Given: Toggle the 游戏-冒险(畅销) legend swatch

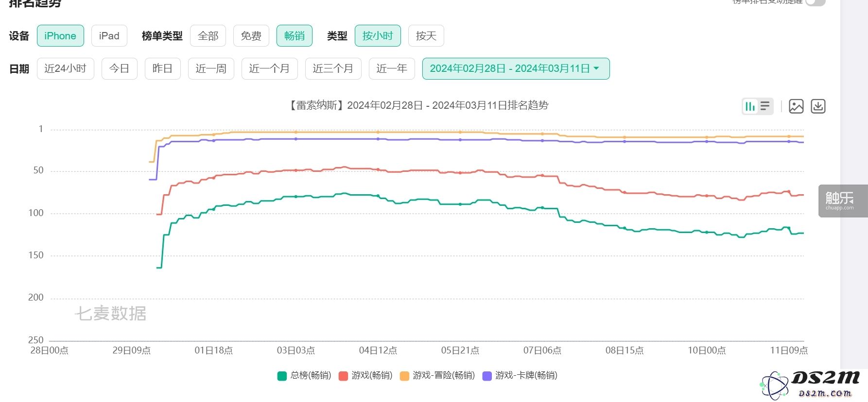Looking at the screenshot, I should [404, 376].
